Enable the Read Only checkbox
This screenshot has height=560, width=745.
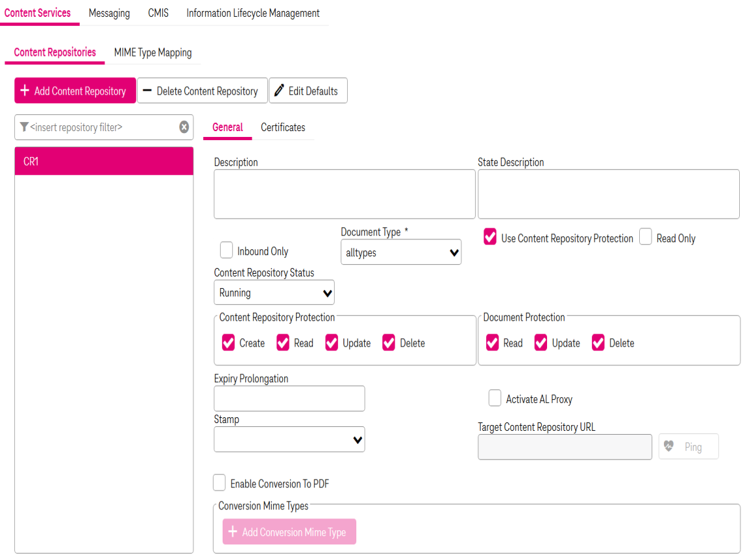[646, 237]
